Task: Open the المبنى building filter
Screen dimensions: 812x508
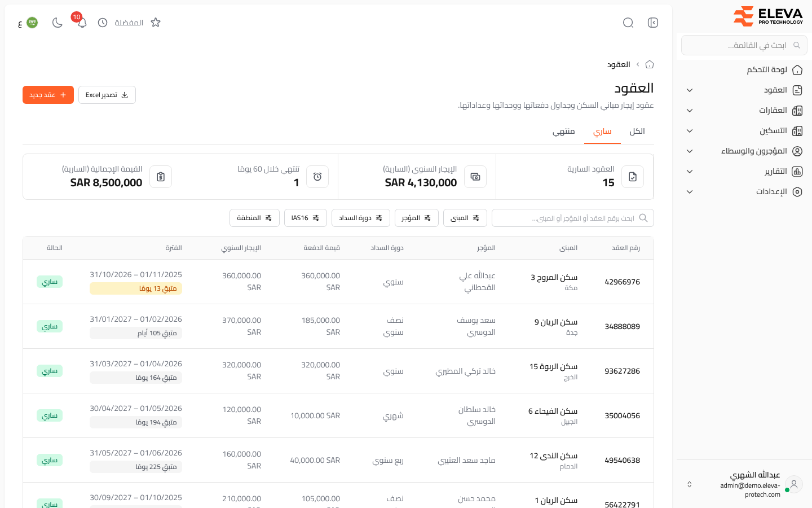Action: coord(465,218)
